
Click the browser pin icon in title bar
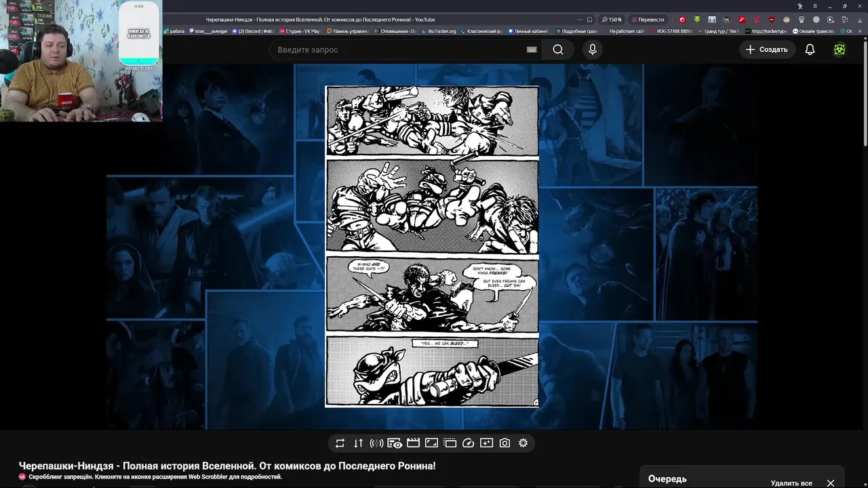[800, 6]
